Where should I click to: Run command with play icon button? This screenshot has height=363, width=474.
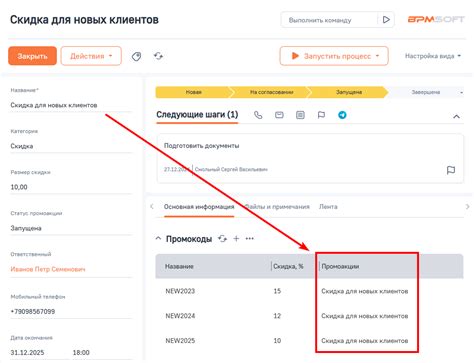point(386,20)
